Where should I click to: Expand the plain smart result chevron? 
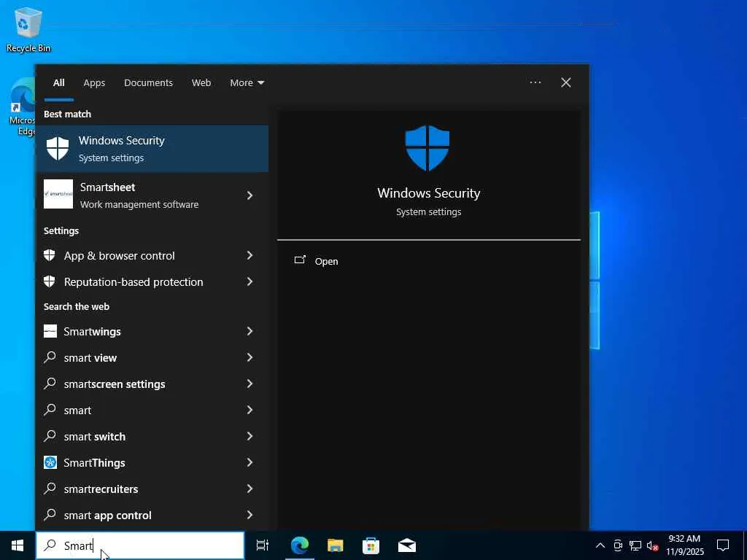(x=249, y=410)
